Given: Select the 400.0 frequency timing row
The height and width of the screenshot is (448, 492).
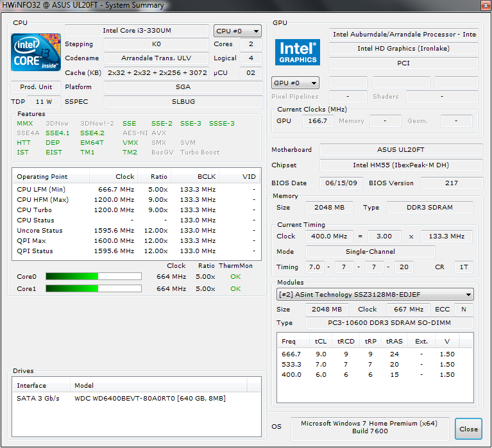Looking at the screenshot, I should [375, 375].
